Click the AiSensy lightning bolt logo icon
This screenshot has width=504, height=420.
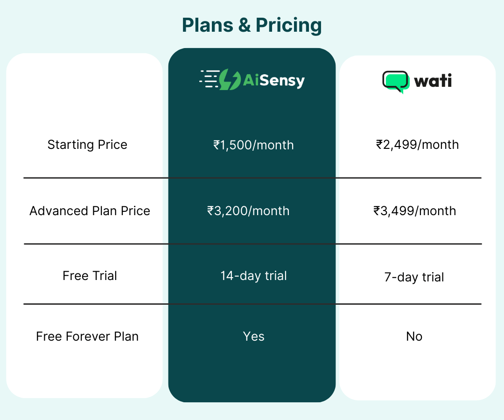(230, 79)
